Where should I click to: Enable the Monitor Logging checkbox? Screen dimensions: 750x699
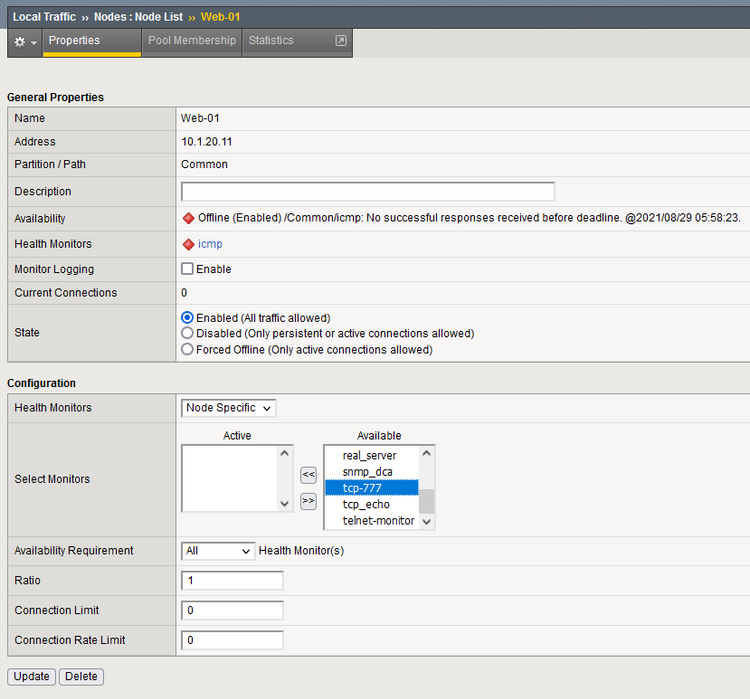(187, 269)
